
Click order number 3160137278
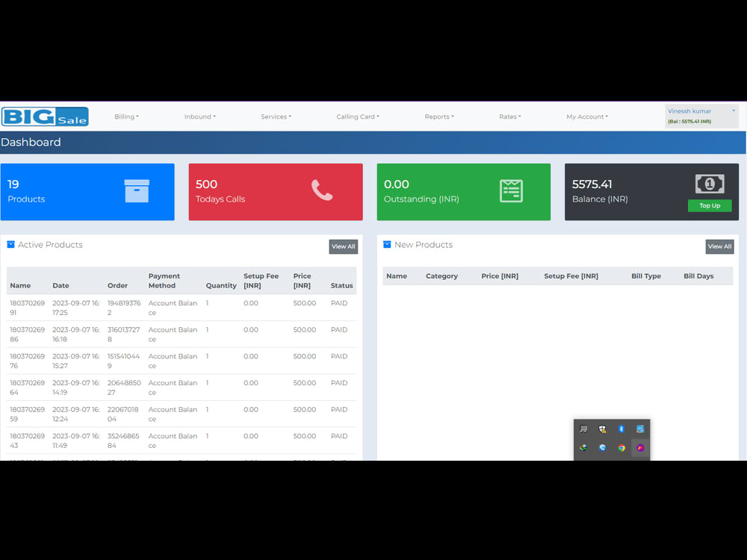pyautogui.click(x=124, y=335)
